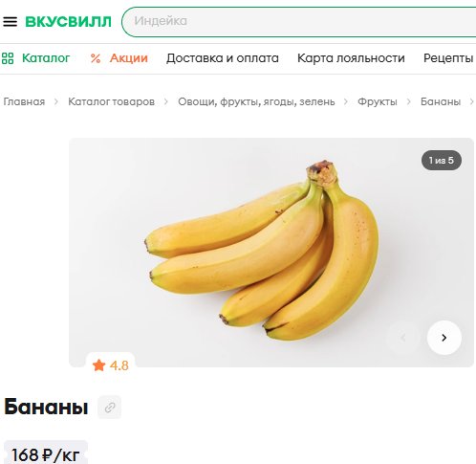Open the Акции promotions menu item

(x=129, y=58)
